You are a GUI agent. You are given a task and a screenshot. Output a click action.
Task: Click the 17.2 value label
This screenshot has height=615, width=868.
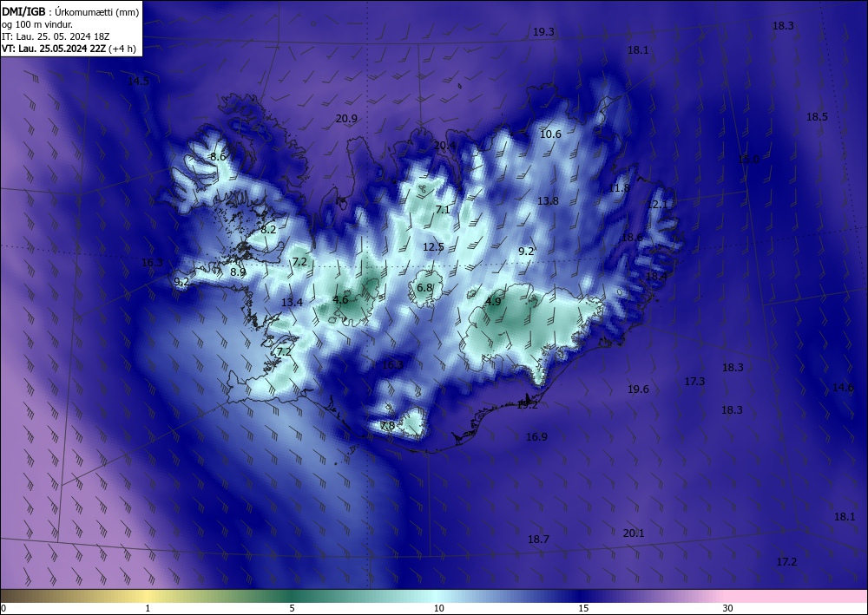click(786, 562)
